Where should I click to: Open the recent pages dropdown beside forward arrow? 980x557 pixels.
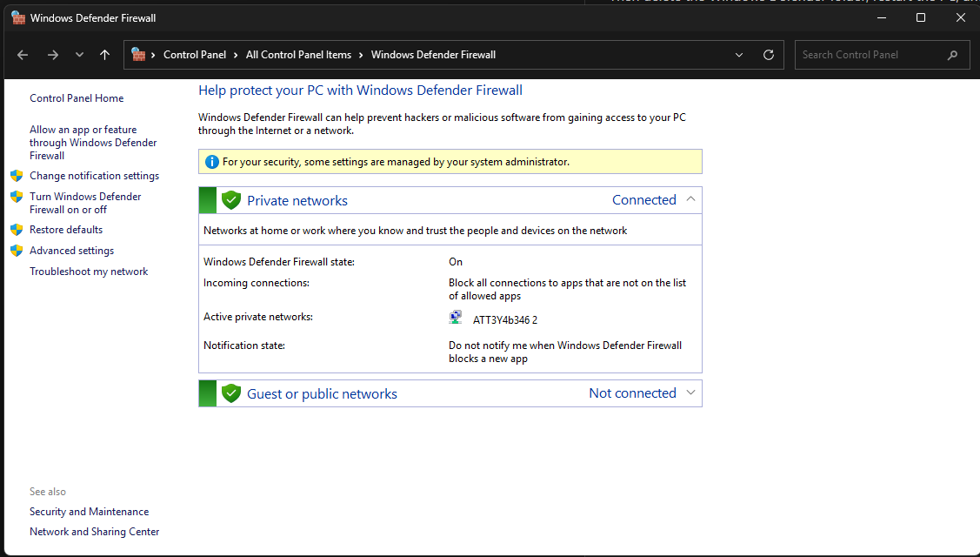click(79, 54)
